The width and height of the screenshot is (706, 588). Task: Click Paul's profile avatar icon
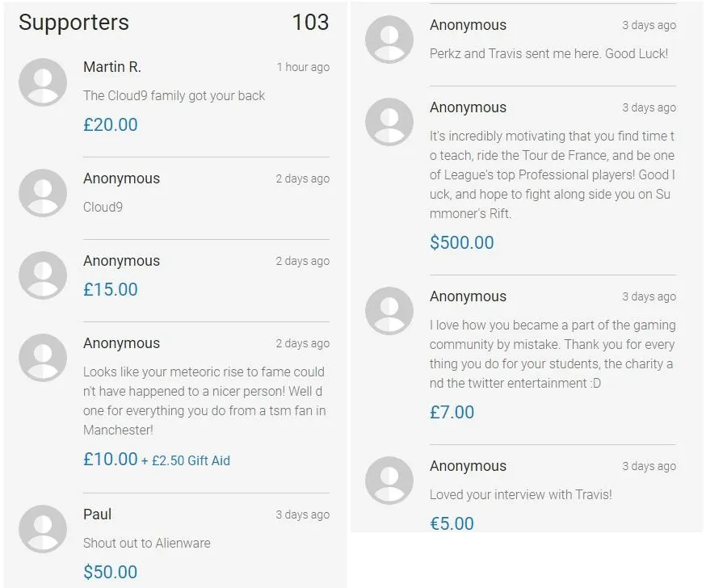click(43, 529)
